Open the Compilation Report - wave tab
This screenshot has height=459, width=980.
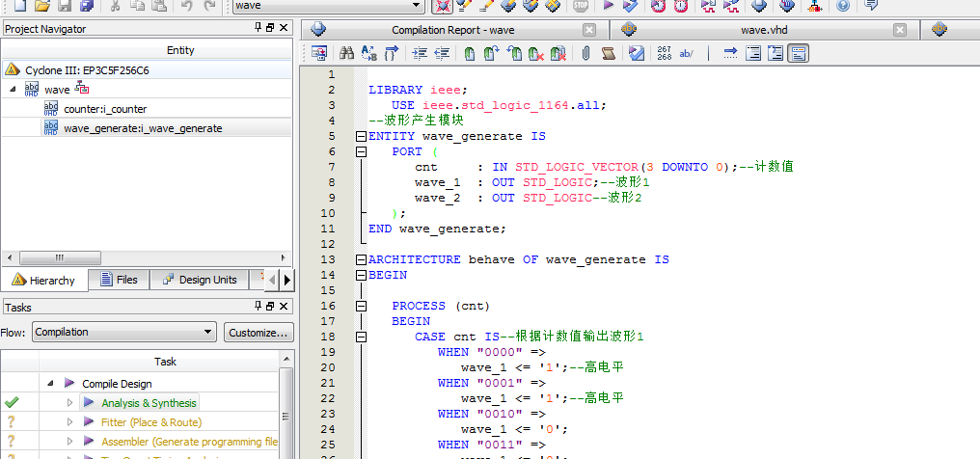[x=453, y=30]
